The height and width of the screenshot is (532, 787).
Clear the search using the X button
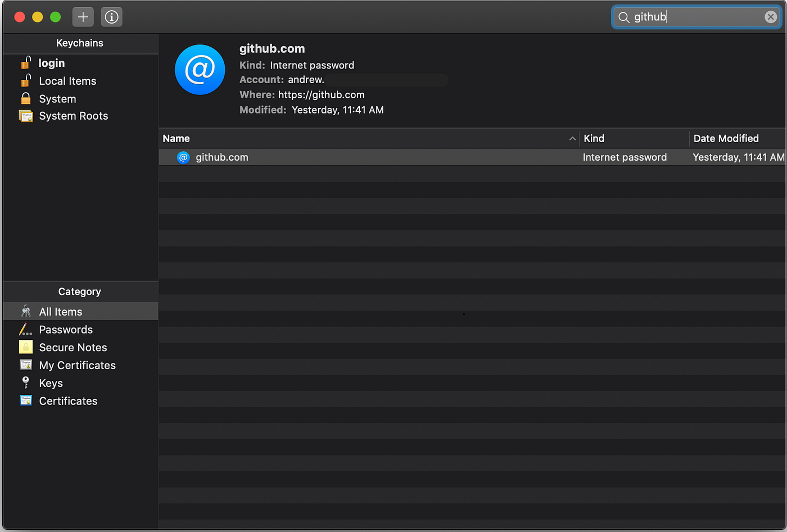(771, 16)
